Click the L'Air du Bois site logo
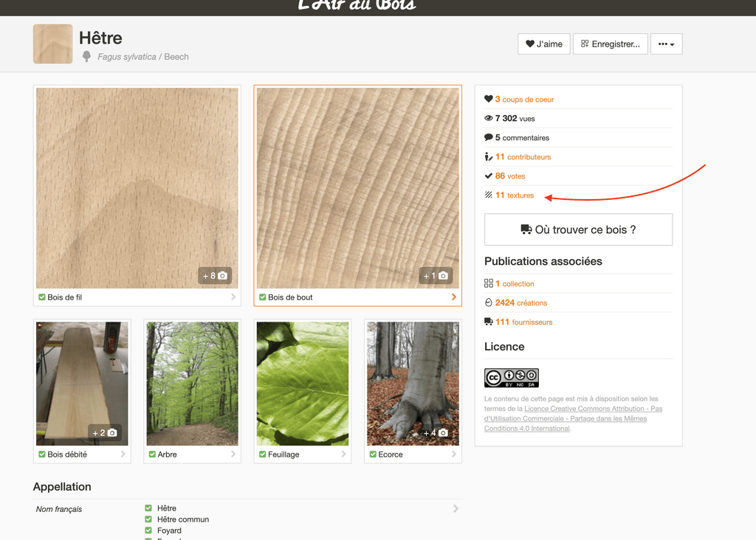The width and height of the screenshot is (756, 540). click(357, 5)
